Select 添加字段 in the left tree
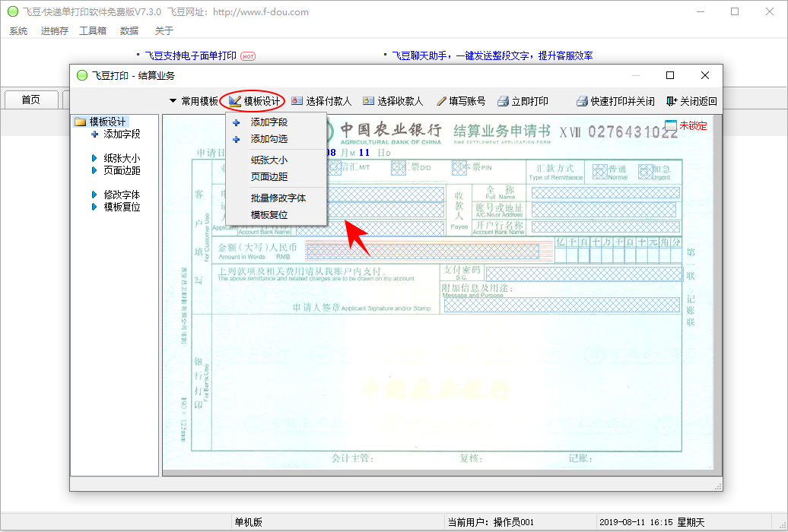The height and width of the screenshot is (532, 788). click(122, 134)
